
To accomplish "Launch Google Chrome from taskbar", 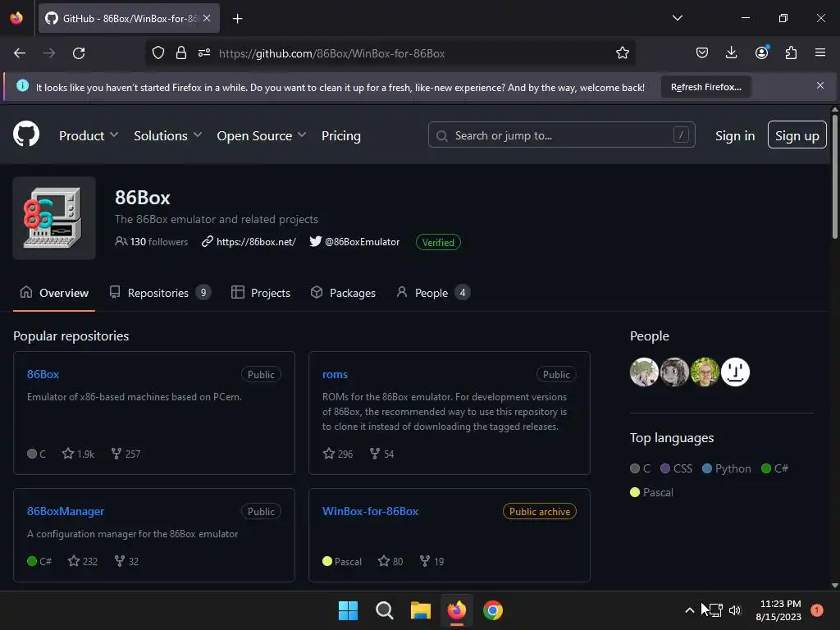I will click(x=493, y=610).
